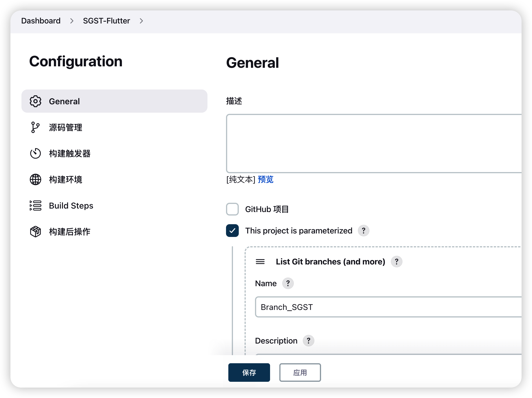Click the build environment globe icon

(35, 180)
